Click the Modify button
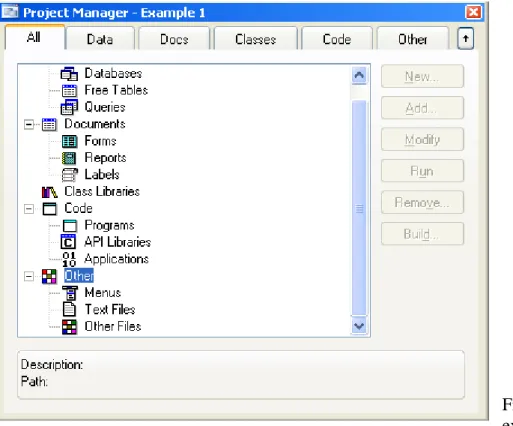Viewport: 513px width, 426px height. [x=422, y=139]
